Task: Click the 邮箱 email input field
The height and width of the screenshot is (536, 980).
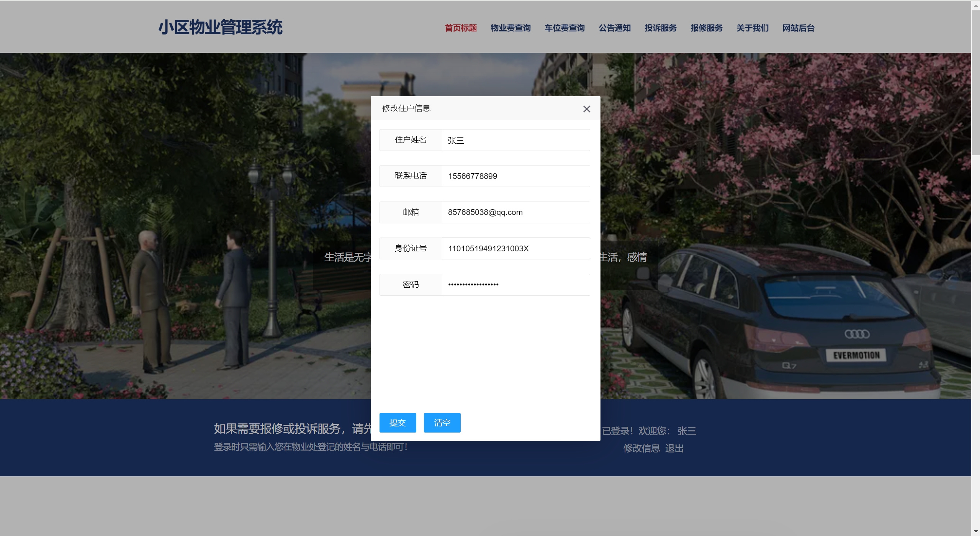Action: (515, 212)
